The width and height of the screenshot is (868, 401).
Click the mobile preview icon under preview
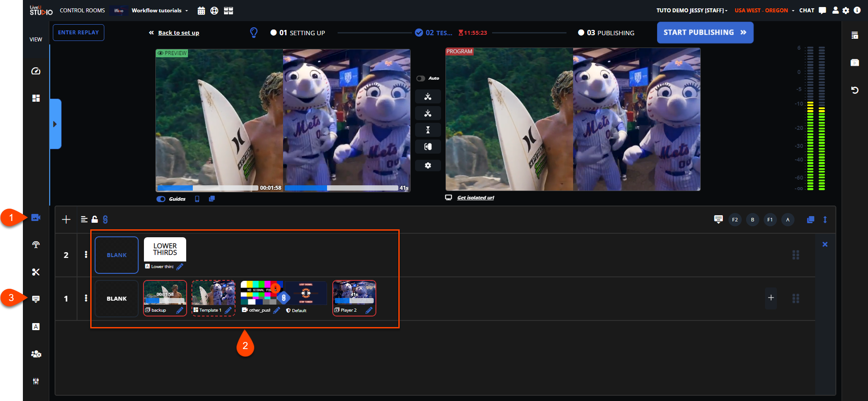(197, 199)
